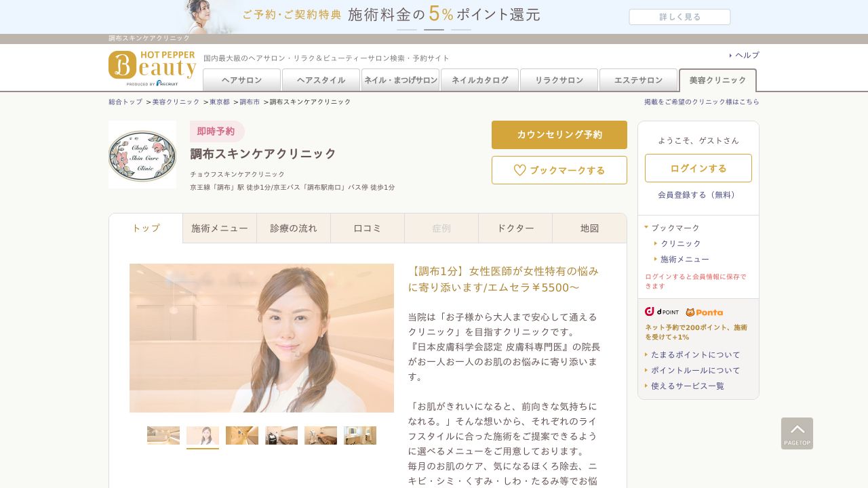Click the d POINT logo
The height and width of the screenshot is (488, 868).
coord(662,312)
